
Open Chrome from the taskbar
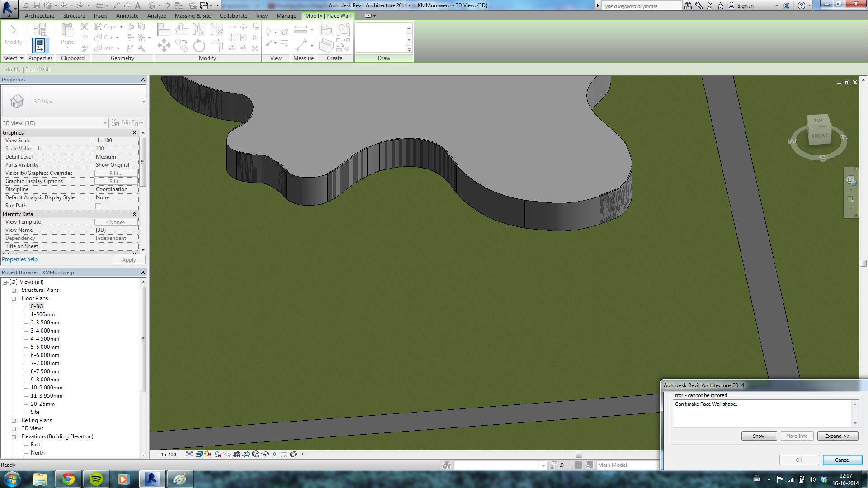coord(68,479)
